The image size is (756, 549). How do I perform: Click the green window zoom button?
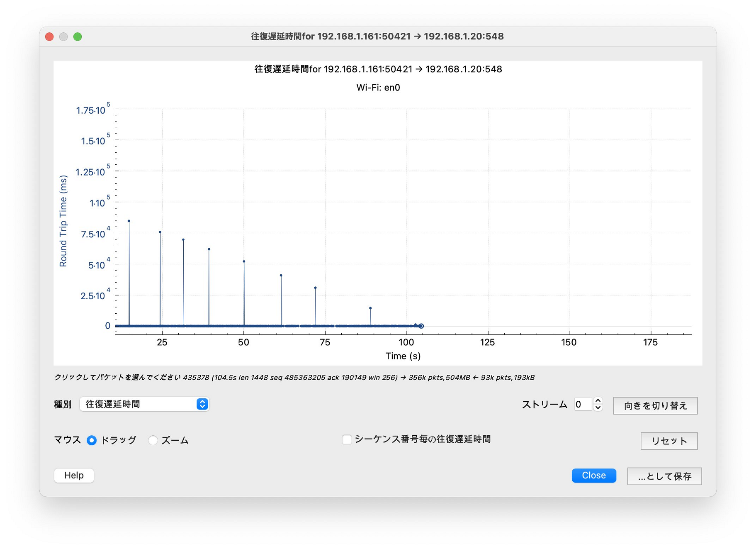(x=78, y=37)
